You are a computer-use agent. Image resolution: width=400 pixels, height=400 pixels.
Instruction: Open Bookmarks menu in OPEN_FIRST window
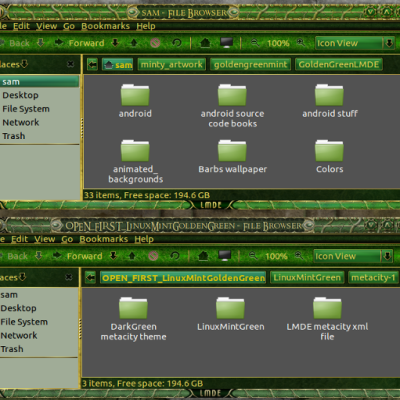pos(103,239)
